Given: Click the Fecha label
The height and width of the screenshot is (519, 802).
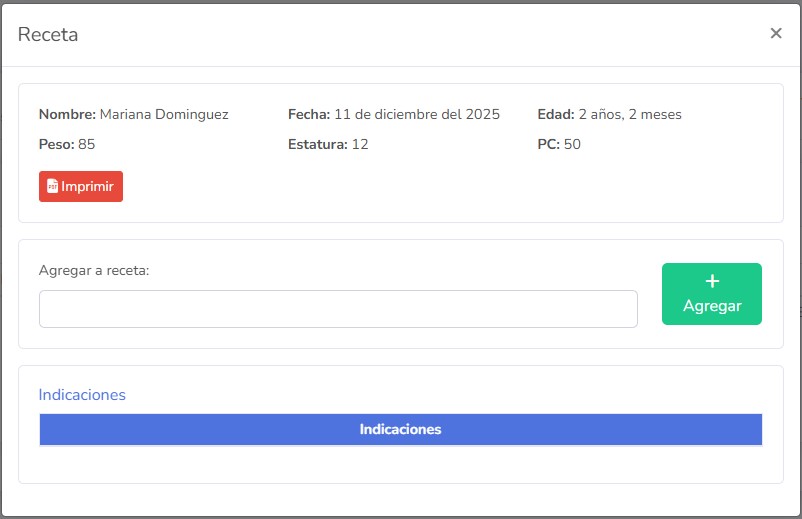Looking at the screenshot, I should click(308, 115).
